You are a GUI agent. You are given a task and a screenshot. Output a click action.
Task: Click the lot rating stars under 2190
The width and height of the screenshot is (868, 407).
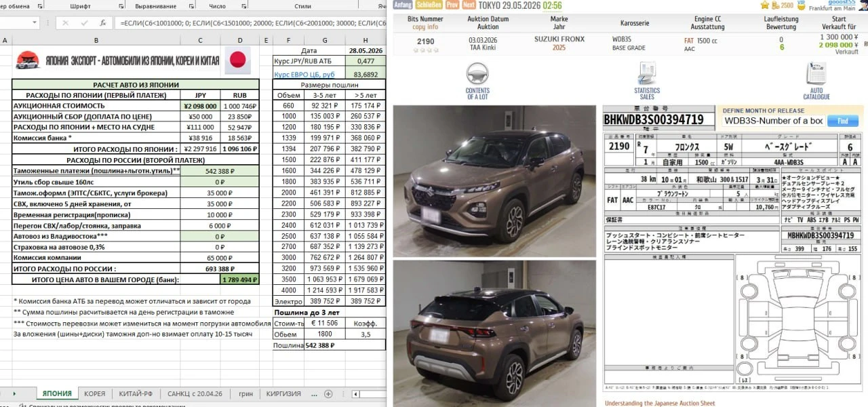tap(425, 52)
